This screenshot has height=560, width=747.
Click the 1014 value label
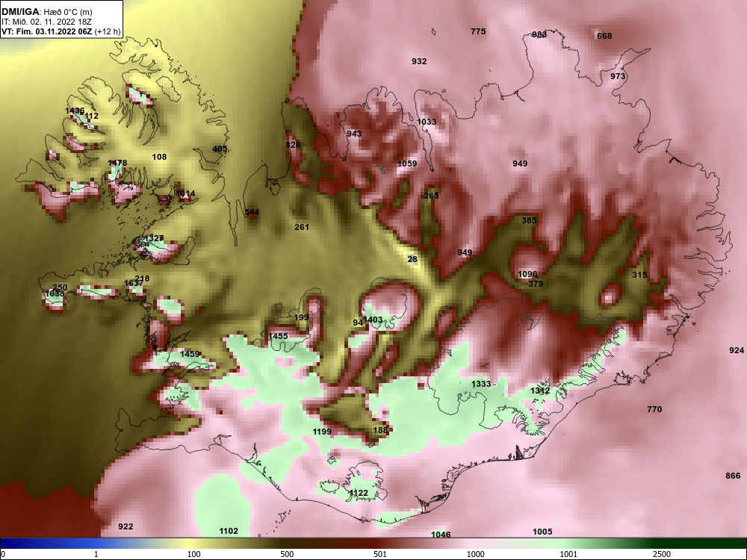[185, 193]
